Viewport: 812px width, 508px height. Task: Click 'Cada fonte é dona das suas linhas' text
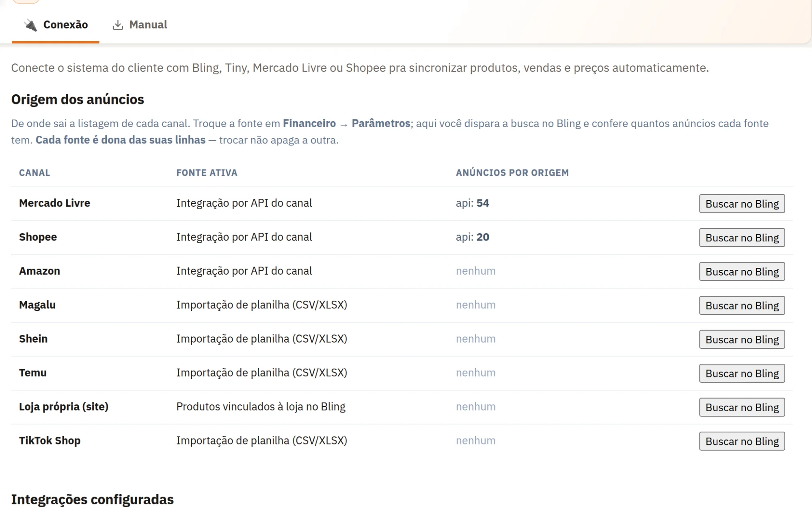pyautogui.click(x=121, y=140)
